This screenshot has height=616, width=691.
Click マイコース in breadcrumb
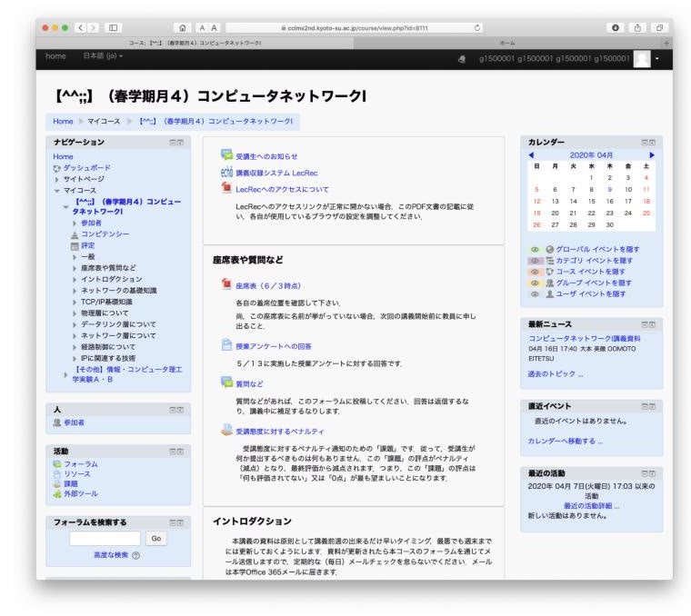point(104,121)
